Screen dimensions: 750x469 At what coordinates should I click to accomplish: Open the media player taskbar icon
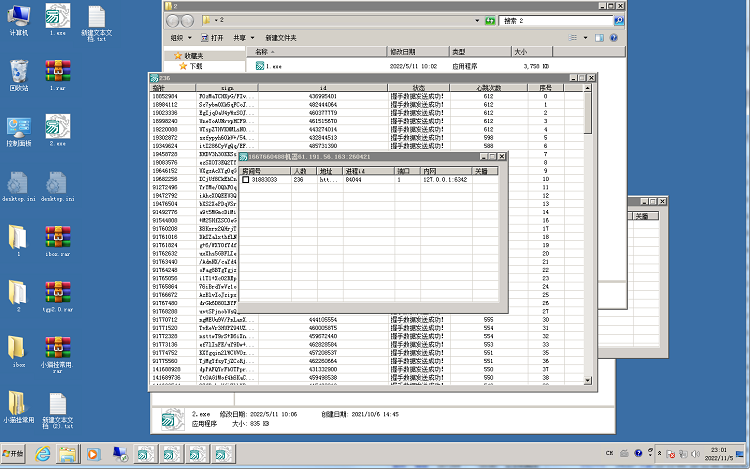pos(93,454)
